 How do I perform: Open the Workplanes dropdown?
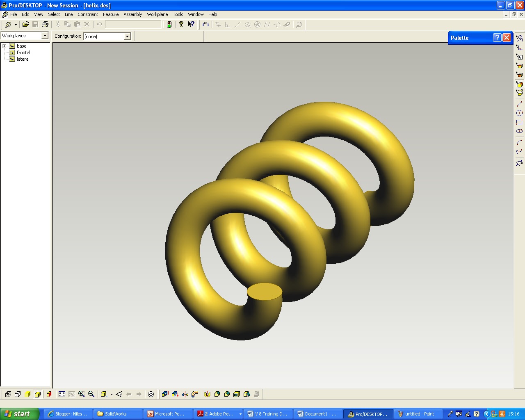coord(45,36)
